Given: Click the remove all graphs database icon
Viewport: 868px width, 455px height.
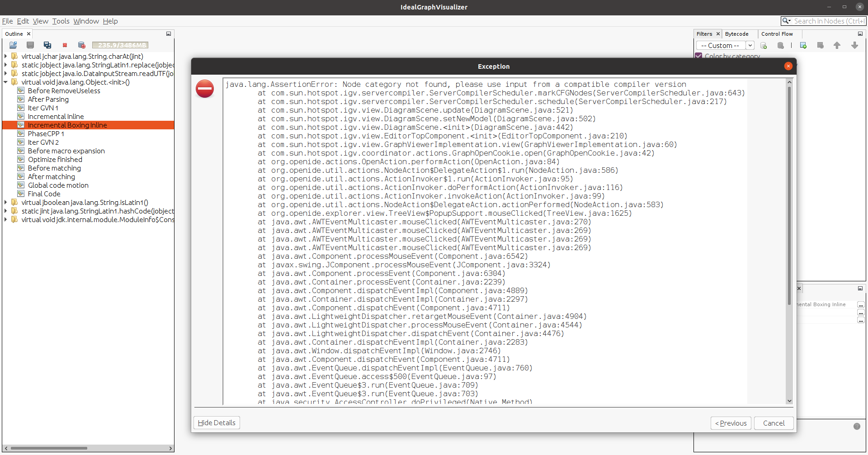Looking at the screenshot, I should (x=82, y=45).
